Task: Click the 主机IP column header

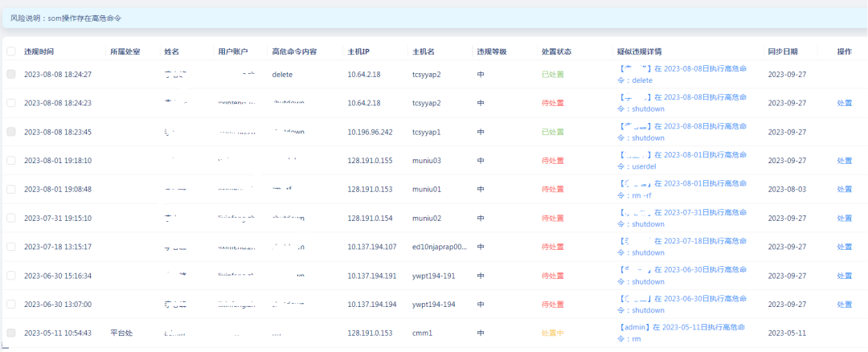Action: click(x=358, y=51)
